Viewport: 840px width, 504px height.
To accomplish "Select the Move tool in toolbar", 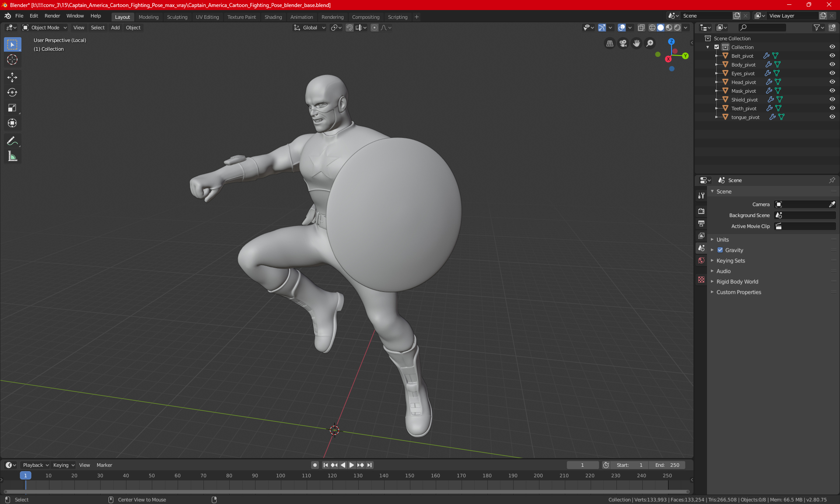I will coord(12,77).
